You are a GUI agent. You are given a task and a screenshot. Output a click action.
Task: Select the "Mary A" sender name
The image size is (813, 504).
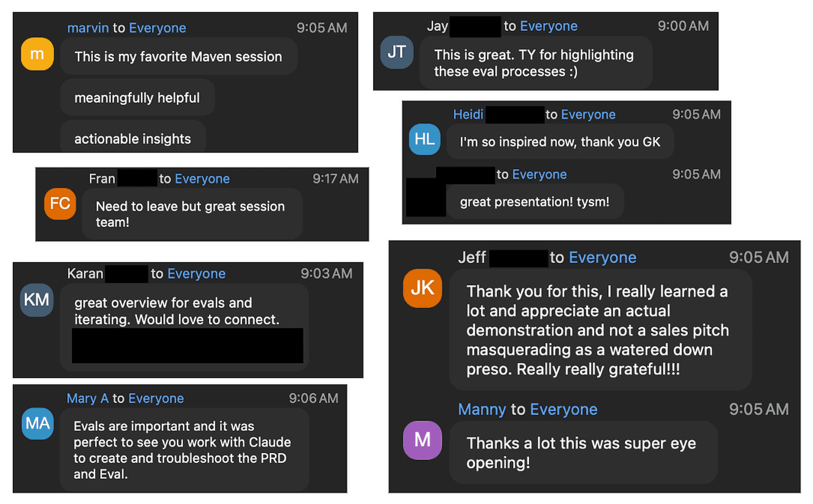pos(87,399)
